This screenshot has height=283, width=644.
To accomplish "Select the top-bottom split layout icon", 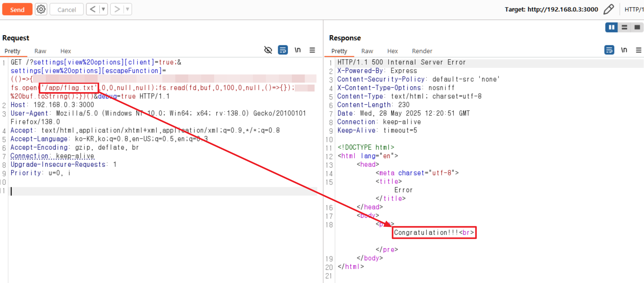I will (624, 27).
